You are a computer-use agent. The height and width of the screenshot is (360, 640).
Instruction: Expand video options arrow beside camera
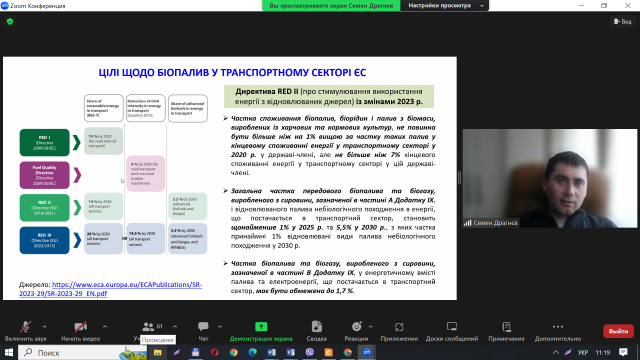pyautogui.click(x=105, y=327)
